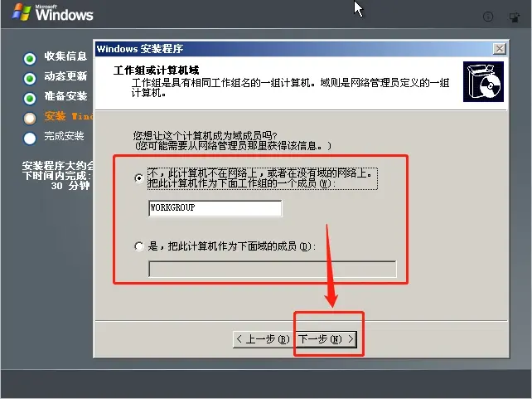
Task: Close the Windows 安装程序 dialog
Action: (500, 49)
